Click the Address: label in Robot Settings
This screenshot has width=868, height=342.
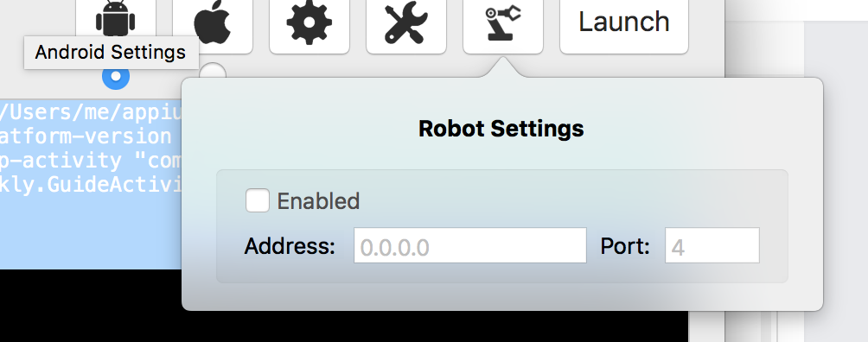pyautogui.click(x=290, y=246)
